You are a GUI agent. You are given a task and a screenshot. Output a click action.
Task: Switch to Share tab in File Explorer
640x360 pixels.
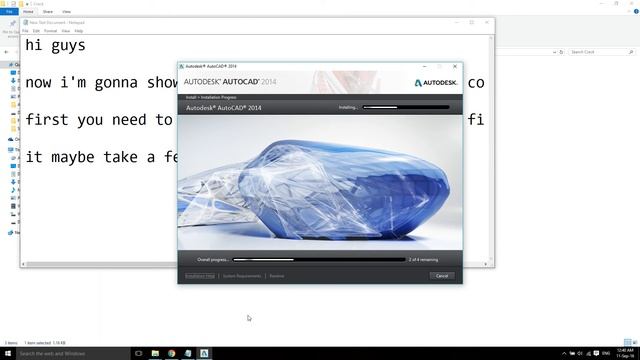pyautogui.click(x=48, y=11)
